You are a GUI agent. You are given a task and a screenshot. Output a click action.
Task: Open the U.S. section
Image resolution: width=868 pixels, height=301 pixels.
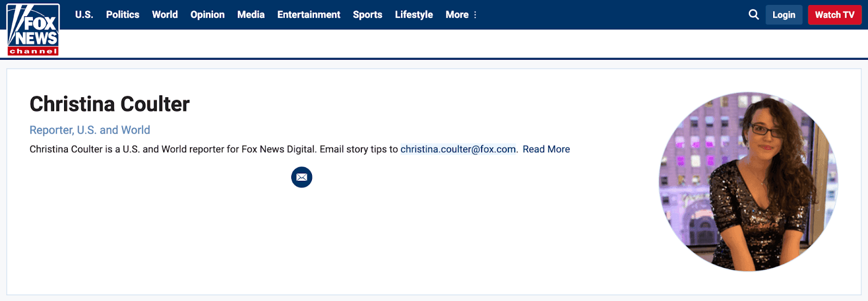coord(84,15)
